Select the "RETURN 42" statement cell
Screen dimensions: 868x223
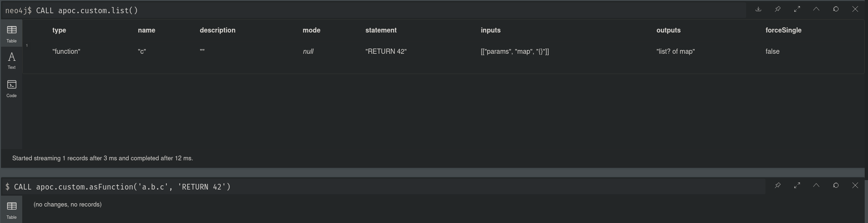pos(386,51)
